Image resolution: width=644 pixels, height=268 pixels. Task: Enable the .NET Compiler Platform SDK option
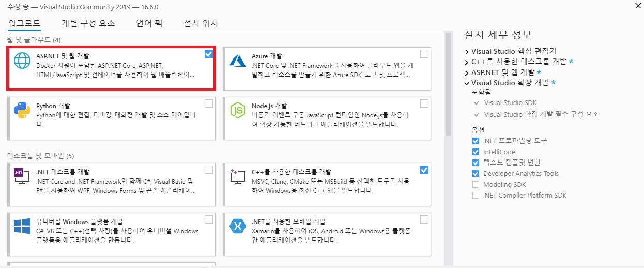[x=476, y=196]
